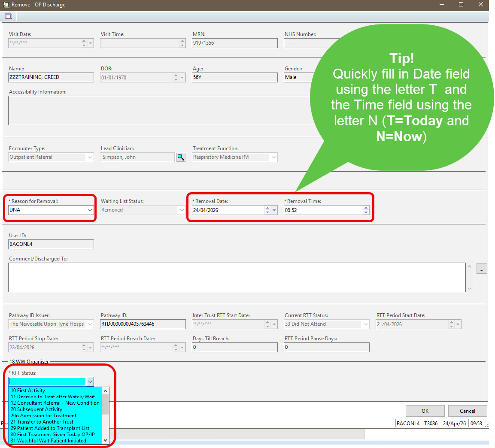Pick '30 First Treatment Given Today OP/IP'
495x448 pixels.
point(52,434)
